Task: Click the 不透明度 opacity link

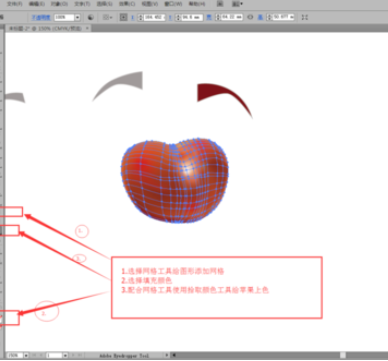Action: click(x=40, y=17)
